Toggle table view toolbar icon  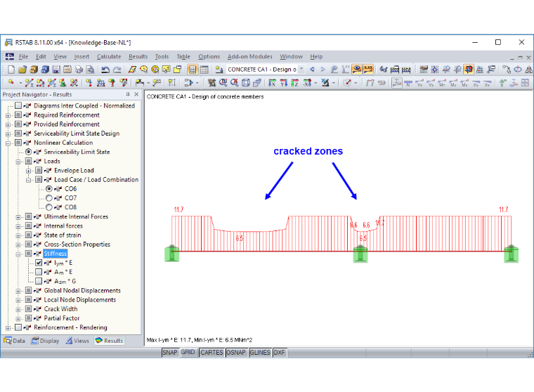[x=204, y=70]
